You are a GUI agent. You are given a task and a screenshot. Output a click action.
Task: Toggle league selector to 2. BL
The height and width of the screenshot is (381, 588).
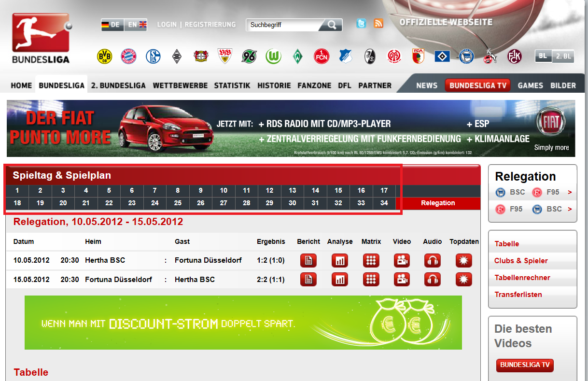563,56
